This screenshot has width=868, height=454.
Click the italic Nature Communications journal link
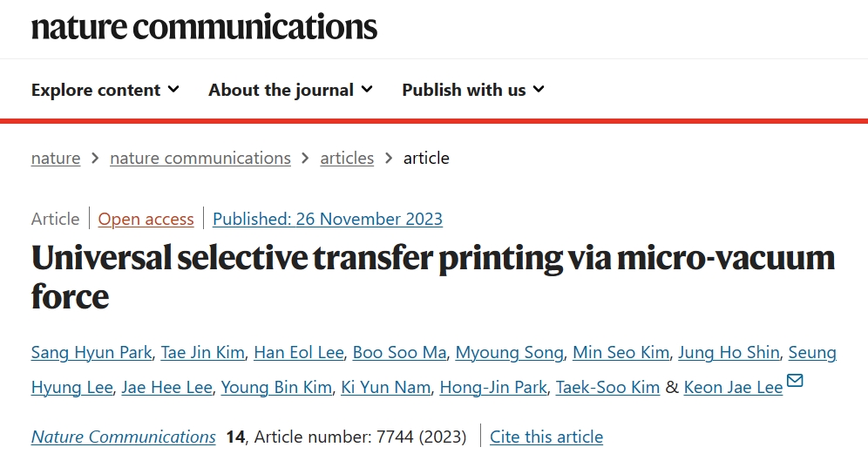tap(123, 437)
